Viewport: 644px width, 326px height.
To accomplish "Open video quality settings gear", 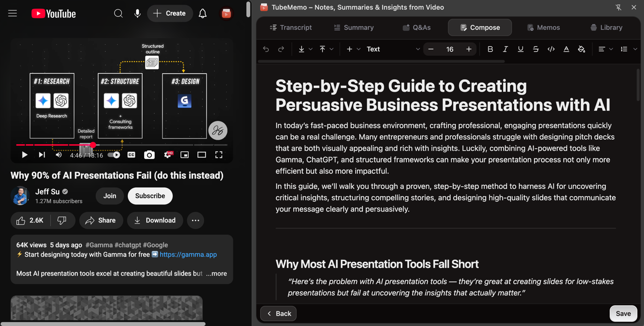I will [168, 155].
